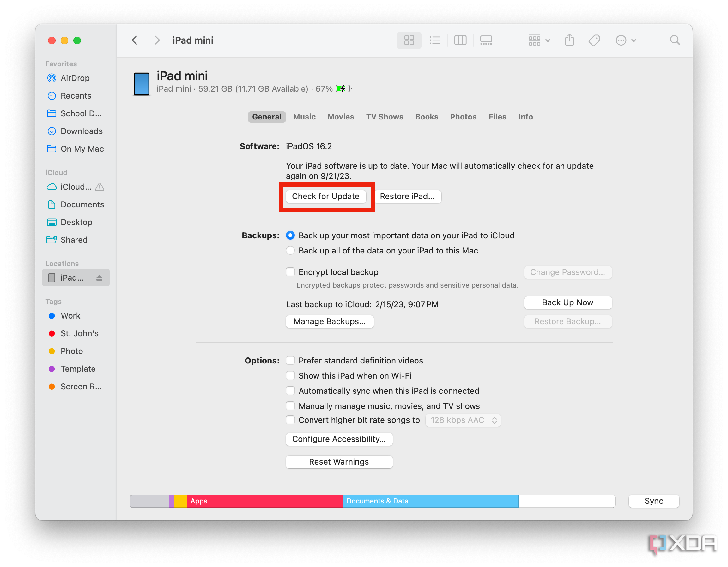Click the Sync button
The width and height of the screenshot is (728, 567).
(x=654, y=501)
